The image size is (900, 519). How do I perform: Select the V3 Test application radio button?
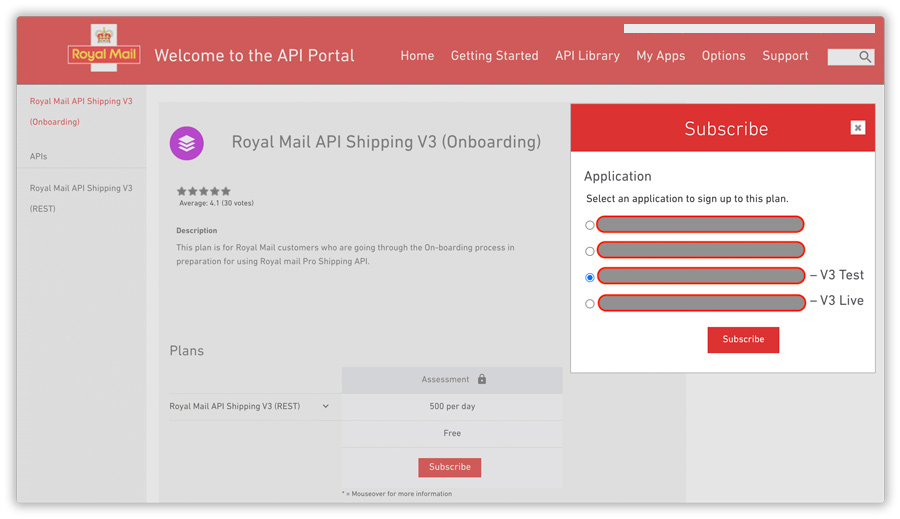tap(589, 277)
